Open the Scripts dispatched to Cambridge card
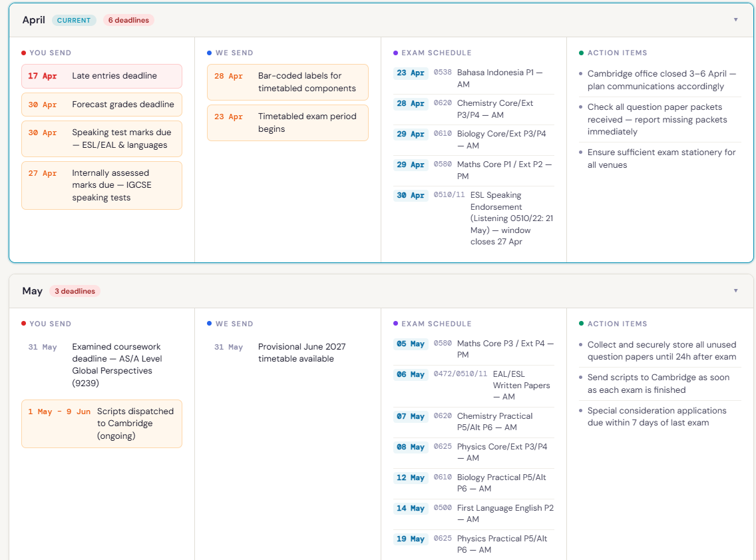 [x=102, y=424]
